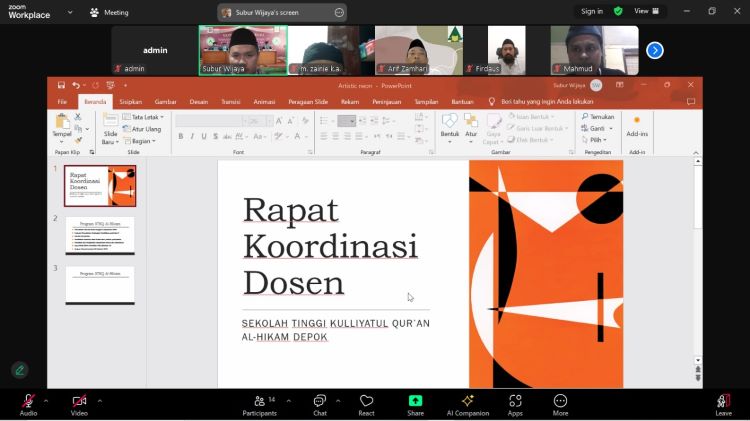
Task: Click the More options icon
Action: 560,401
